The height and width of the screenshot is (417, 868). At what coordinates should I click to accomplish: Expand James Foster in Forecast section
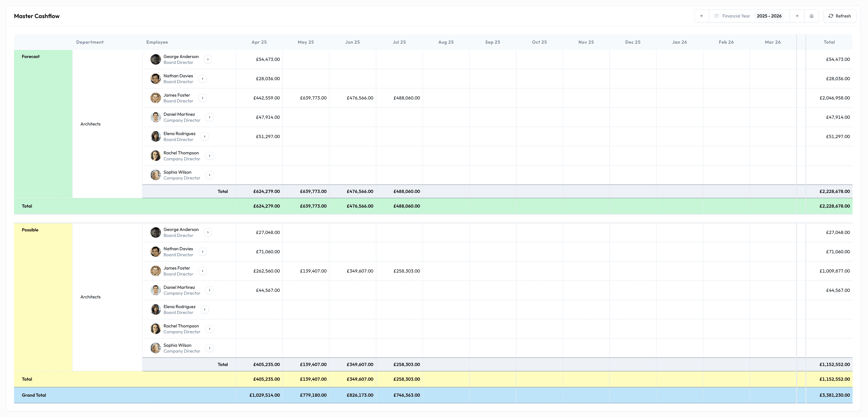(x=203, y=98)
